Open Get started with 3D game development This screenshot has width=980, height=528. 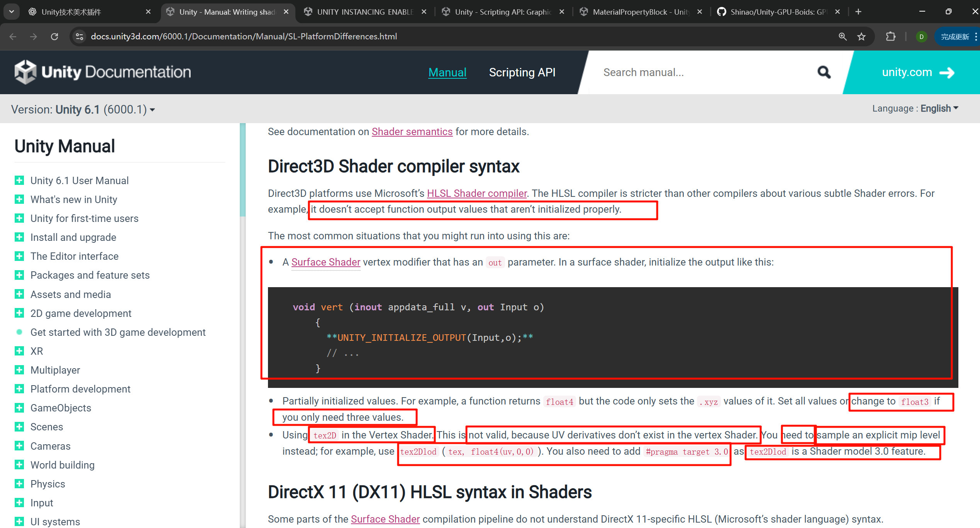pyautogui.click(x=118, y=332)
